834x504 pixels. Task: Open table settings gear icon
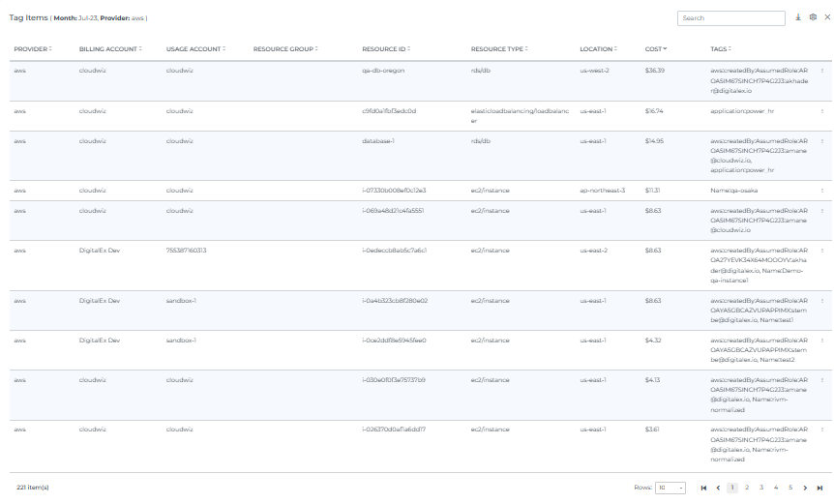(x=813, y=17)
